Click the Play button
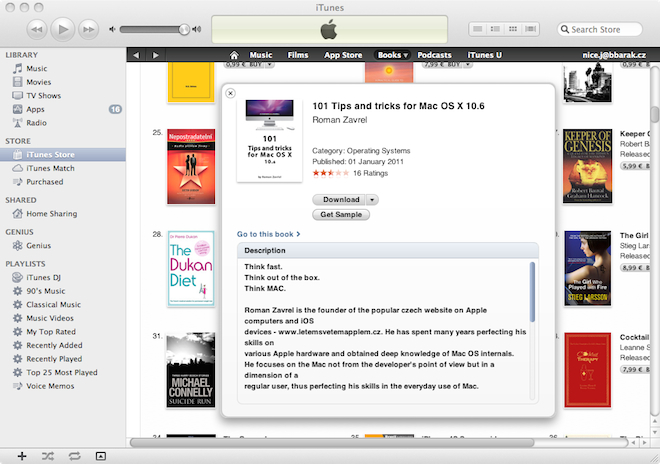Image resolution: width=660 pixels, height=464 pixels. (x=63, y=29)
